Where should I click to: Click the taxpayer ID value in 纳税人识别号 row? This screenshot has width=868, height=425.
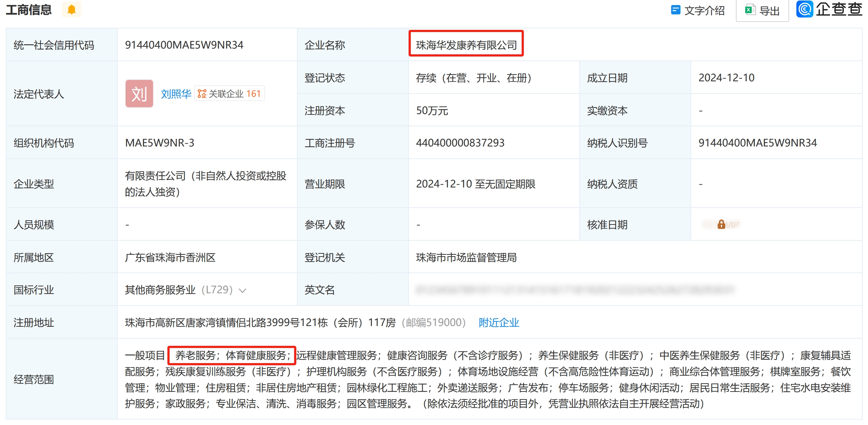pyautogui.click(x=757, y=143)
